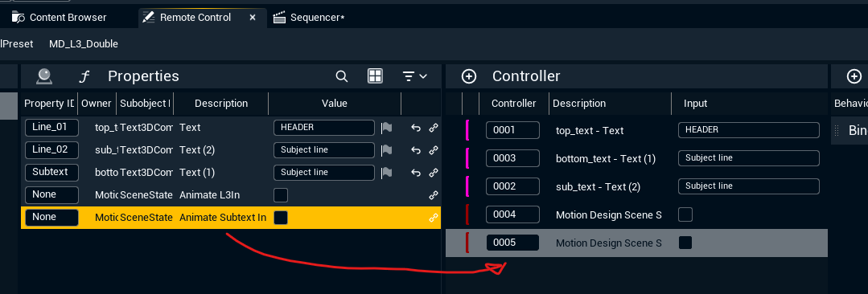Sort by the Property ID column header
Viewport: 868px width, 294px height.
click(x=49, y=104)
